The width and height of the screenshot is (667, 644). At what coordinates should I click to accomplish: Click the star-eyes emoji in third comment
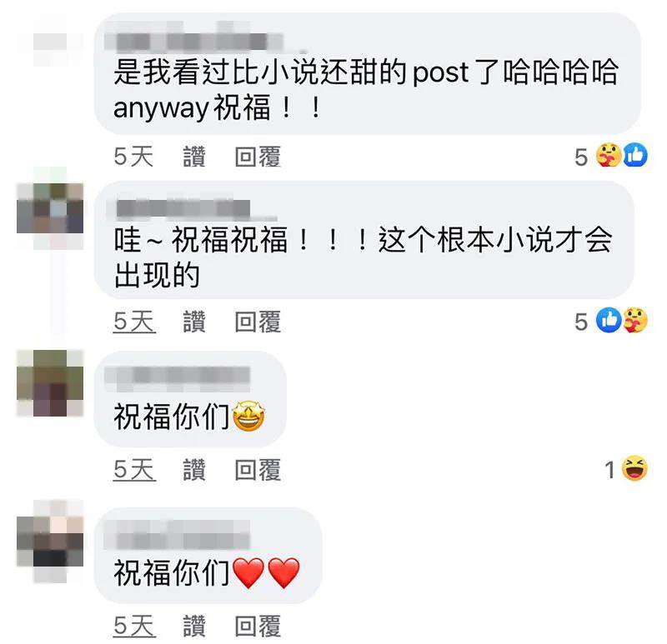(248, 417)
